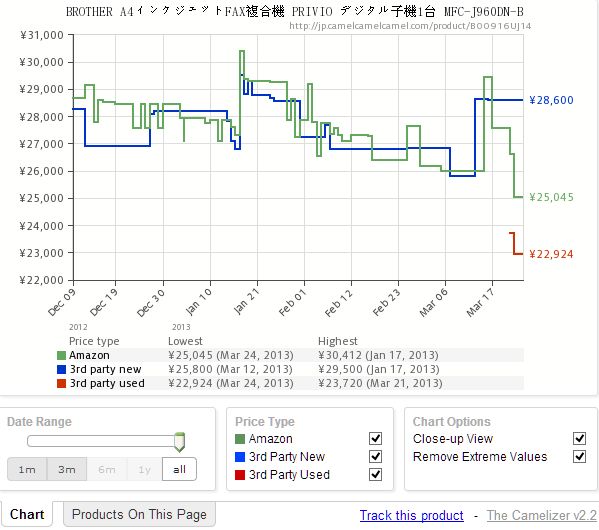Open the Track this product link
The image size is (599, 530).
click(x=411, y=515)
